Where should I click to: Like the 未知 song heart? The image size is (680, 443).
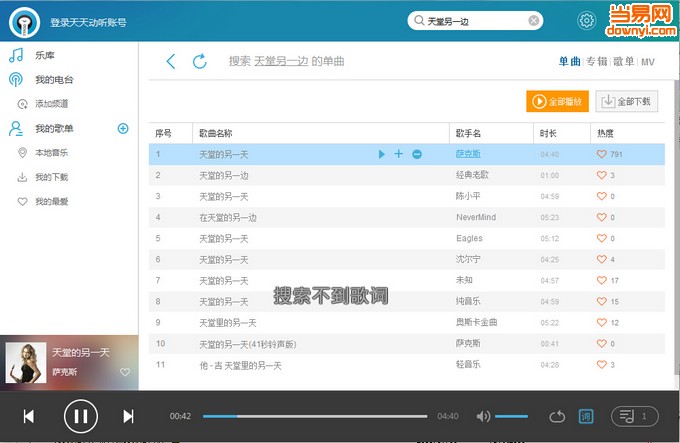click(602, 280)
